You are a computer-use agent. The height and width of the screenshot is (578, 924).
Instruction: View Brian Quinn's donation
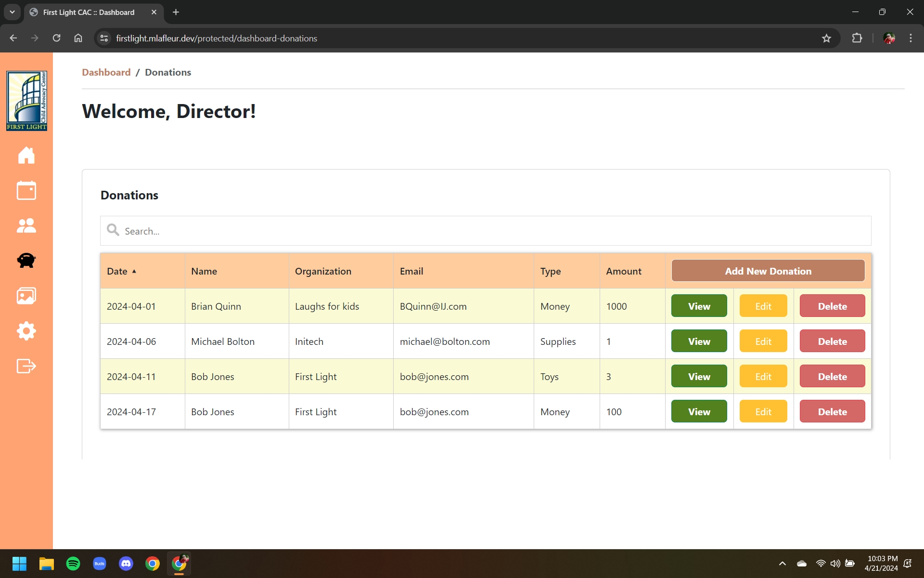click(x=699, y=306)
